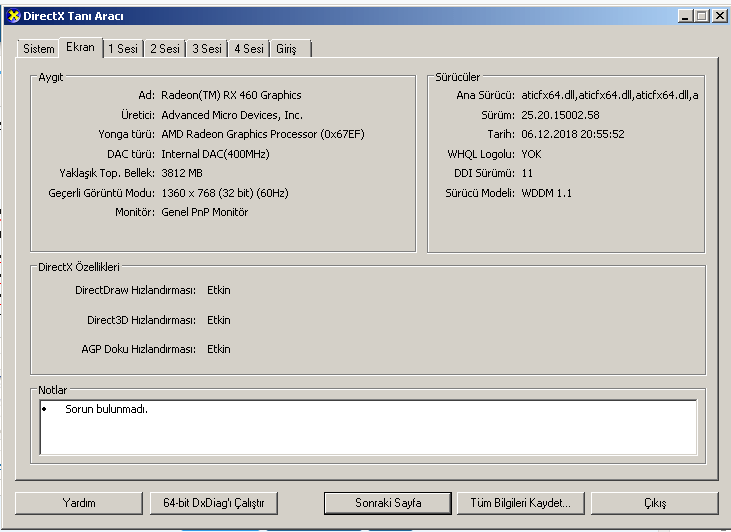Click the 'WHQL Logolu:' label
The width and height of the screenshot is (731, 532).
[x=481, y=154]
